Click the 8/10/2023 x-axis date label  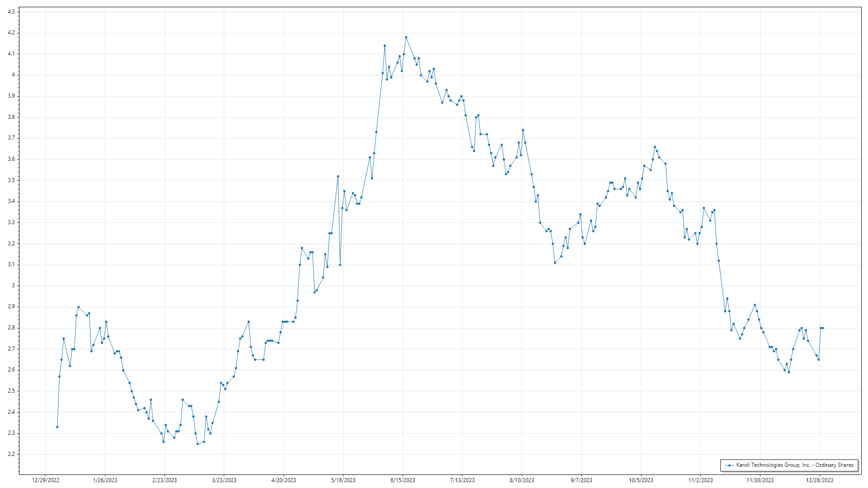[522, 480]
